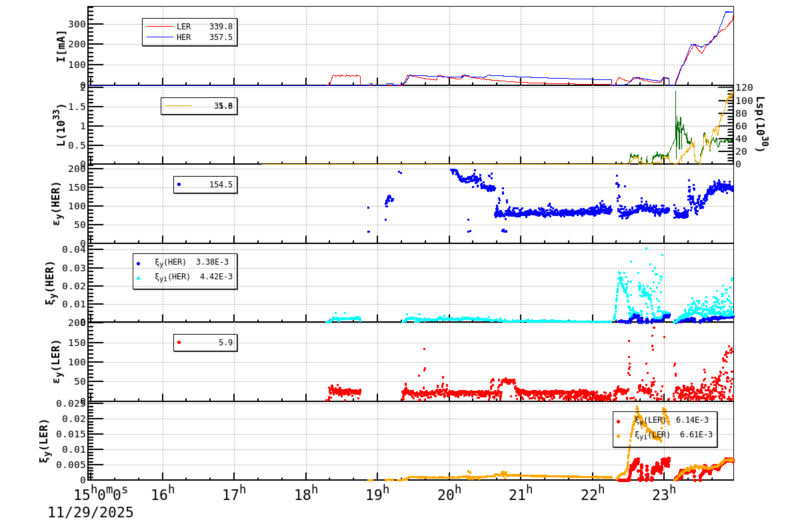This screenshot has width=800, height=532.
Task: Select the red LER line marker in legend
Action: (x=160, y=27)
